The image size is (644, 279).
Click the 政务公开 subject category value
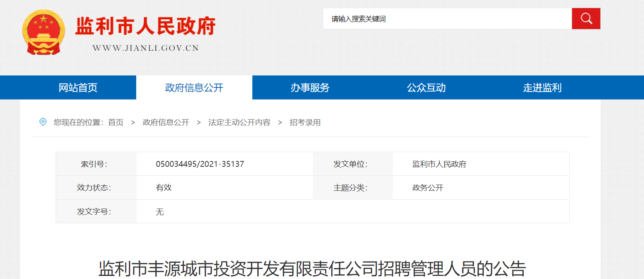point(428,188)
